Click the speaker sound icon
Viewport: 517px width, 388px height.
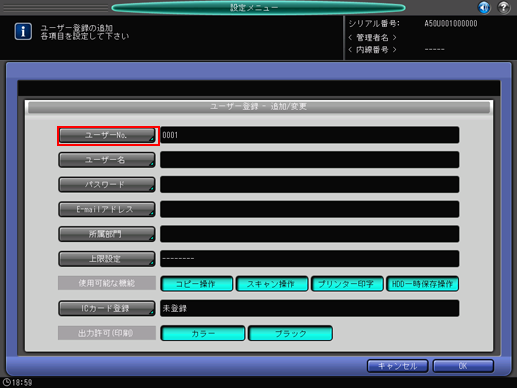(x=484, y=7)
